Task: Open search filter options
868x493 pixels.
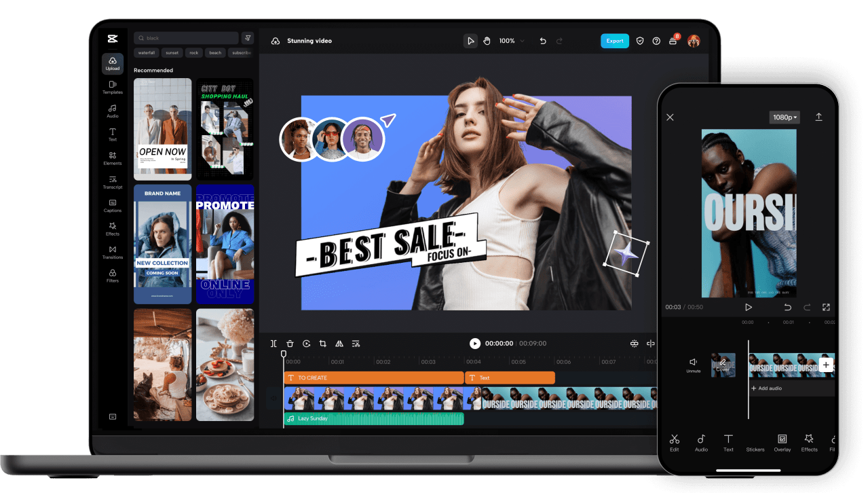Action: 248,38
